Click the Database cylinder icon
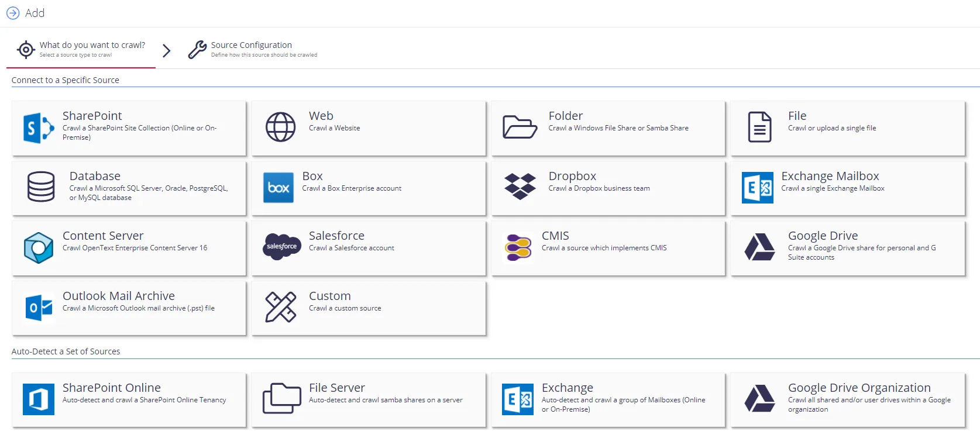Viewport: 980px width, 438px height. (41, 187)
